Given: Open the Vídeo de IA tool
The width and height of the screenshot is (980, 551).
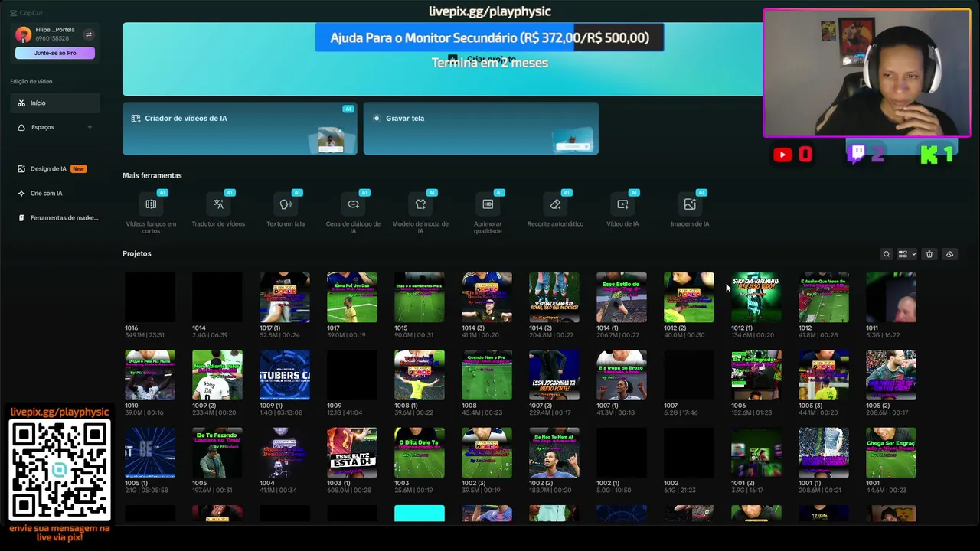Looking at the screenshot, I should pyautogui.click(x=622, y=210).
